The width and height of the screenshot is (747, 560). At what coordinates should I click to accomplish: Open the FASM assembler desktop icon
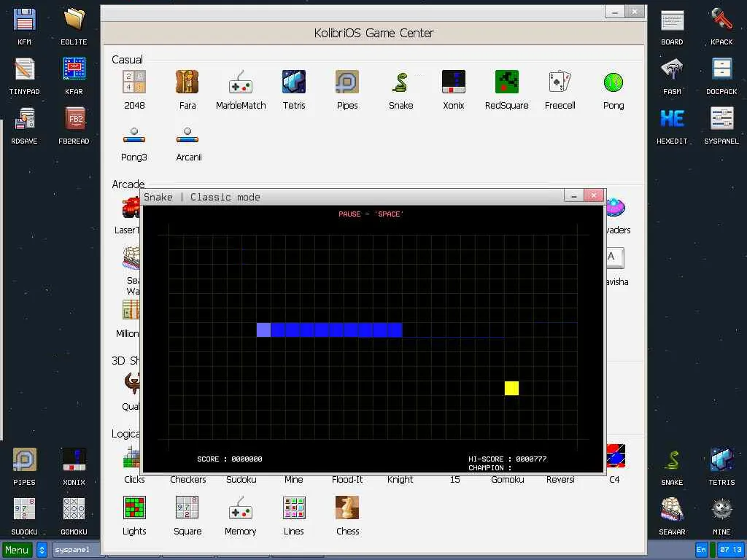coord(672,69)
